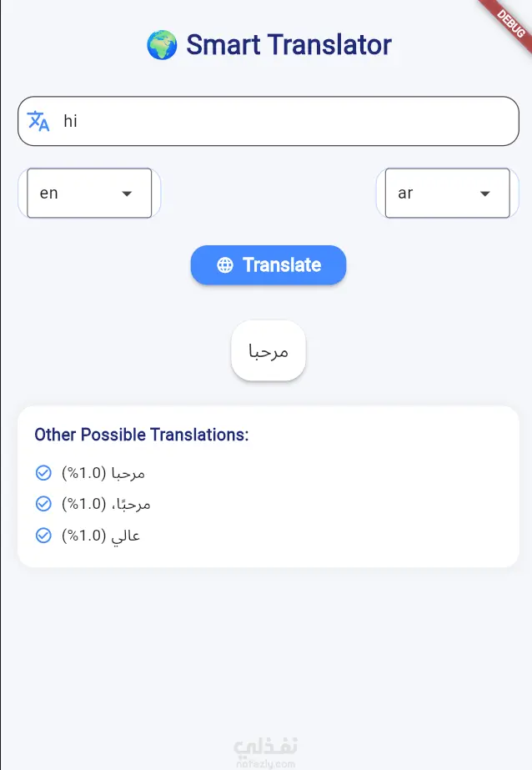Click the checkmark icon beside the third alternative translation
The height and width of the screenshot is (770, 532).
click(43, 535)
